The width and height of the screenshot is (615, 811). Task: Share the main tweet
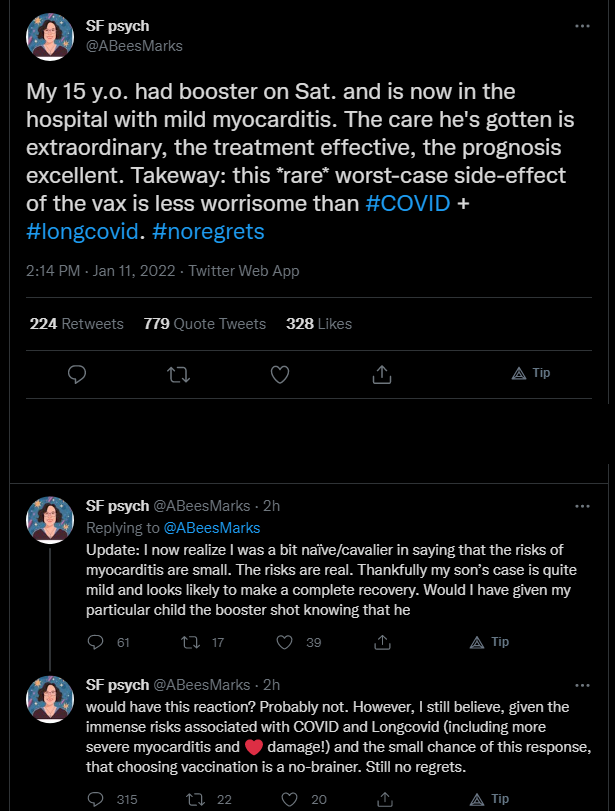[382, 374]
